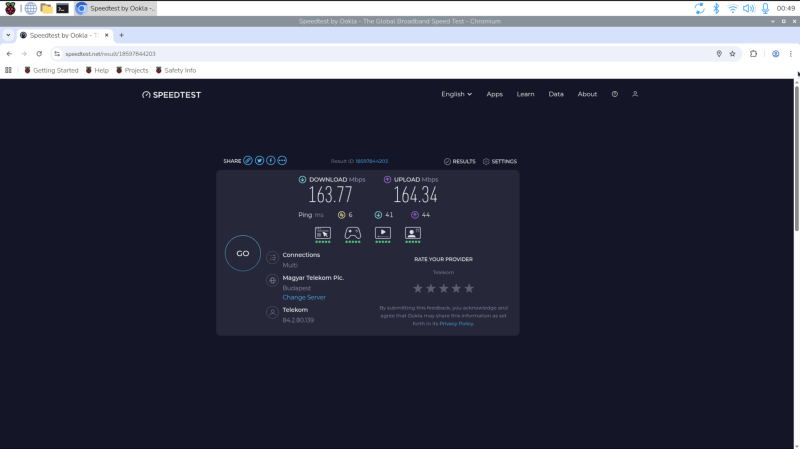The height and width of the screenshot is (449, 800).
Task: Open the Getting Started bookmark
Action: (52, 70)
